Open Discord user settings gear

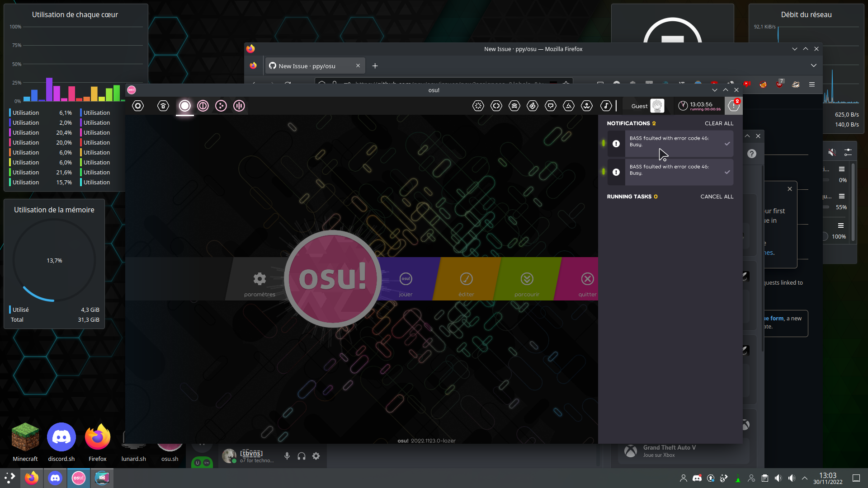tap(316, 456)
